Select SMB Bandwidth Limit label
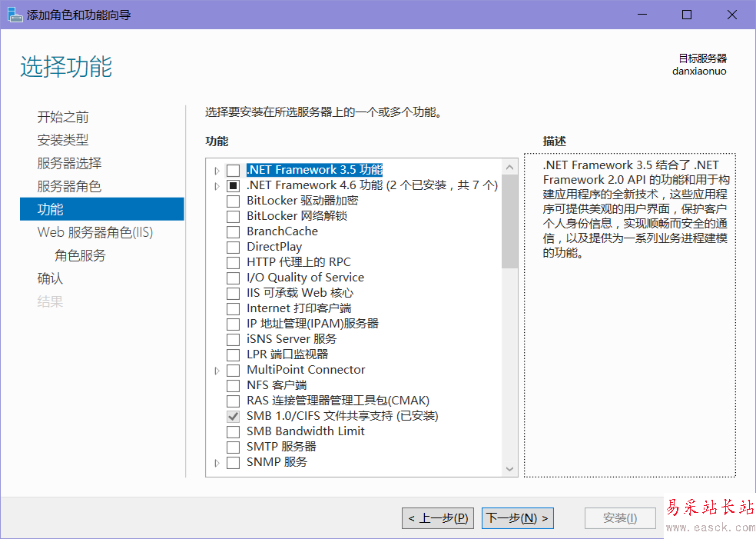756x539 pixels. tap(305, 431)
